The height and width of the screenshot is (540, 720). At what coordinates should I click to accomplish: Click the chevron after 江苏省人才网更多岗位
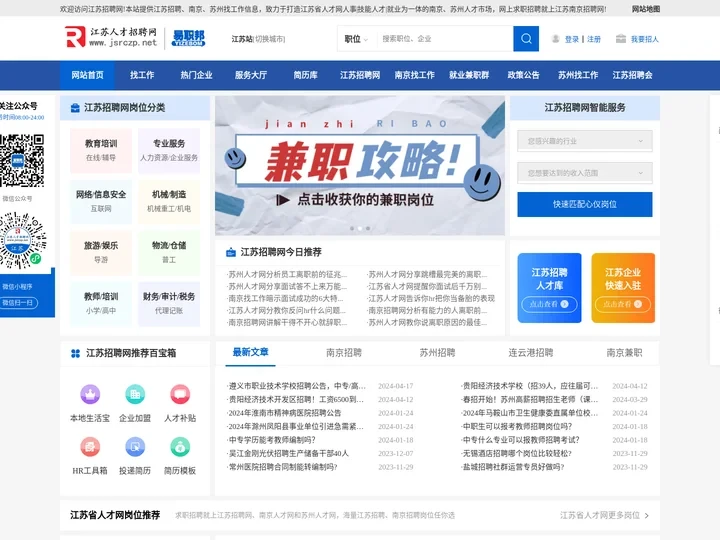(x=647, y=516)
